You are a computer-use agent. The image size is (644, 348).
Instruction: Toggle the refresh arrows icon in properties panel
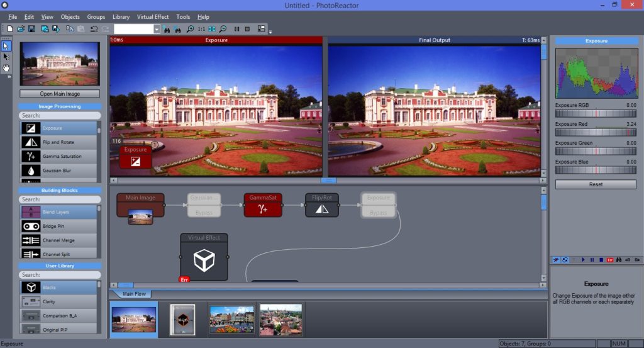(x=565, y=260)
